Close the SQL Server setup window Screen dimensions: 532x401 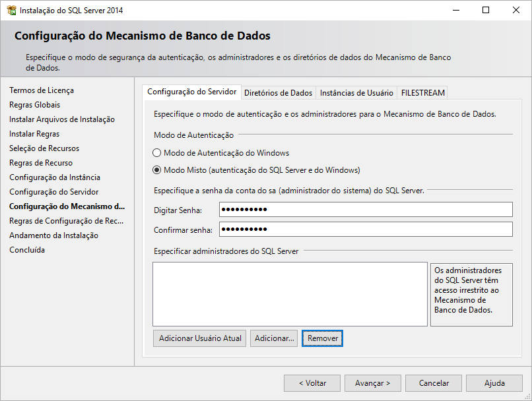click(515, 11)
